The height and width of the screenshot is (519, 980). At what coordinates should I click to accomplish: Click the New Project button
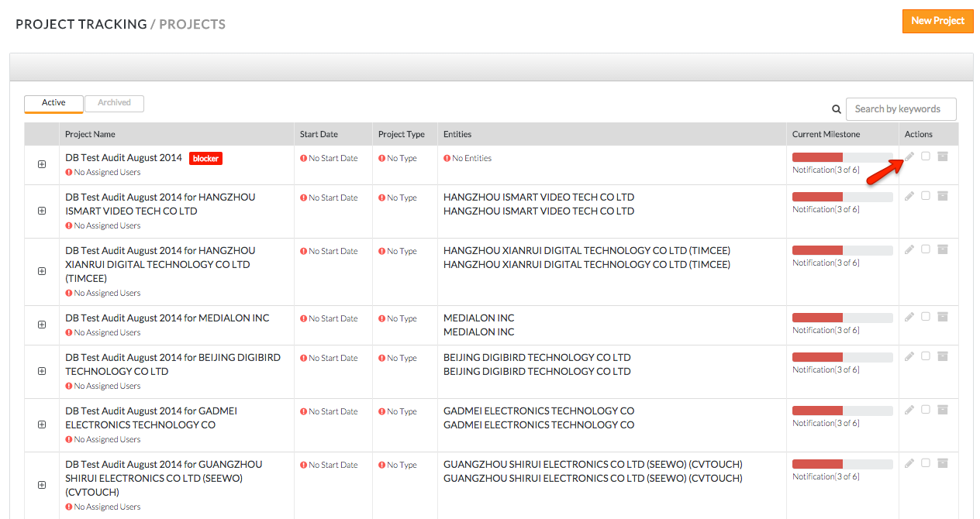coord(937,21)
